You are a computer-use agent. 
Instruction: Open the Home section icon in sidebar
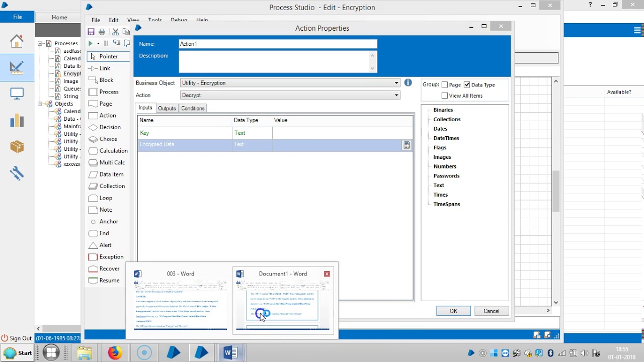(x=17, y=41)
